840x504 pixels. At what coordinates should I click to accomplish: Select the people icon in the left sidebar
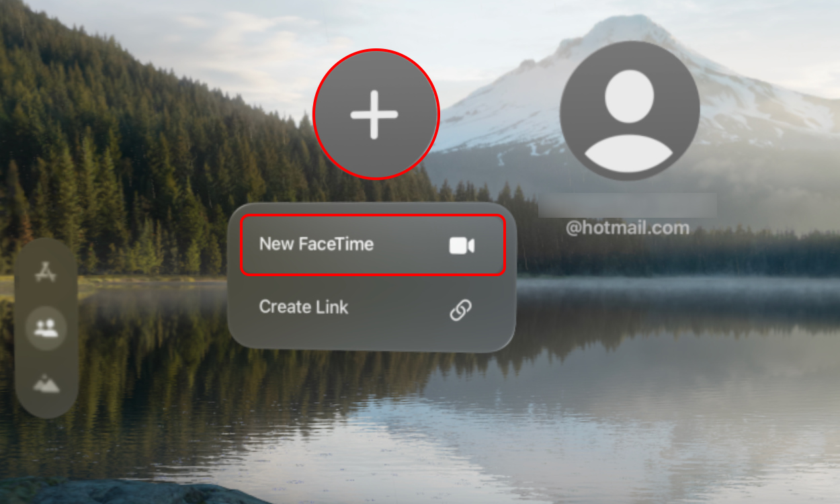[46, 329]
